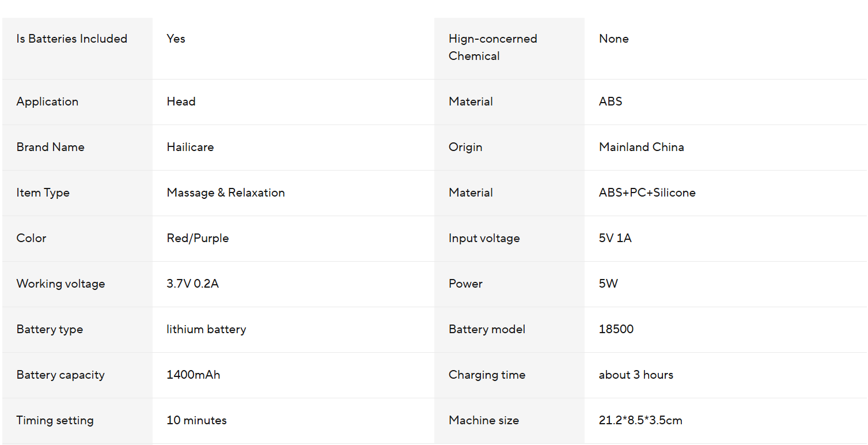Click the 'Red/Purple' color value
The width and height of the screenshot is (868, 445).
pos(198,238)
